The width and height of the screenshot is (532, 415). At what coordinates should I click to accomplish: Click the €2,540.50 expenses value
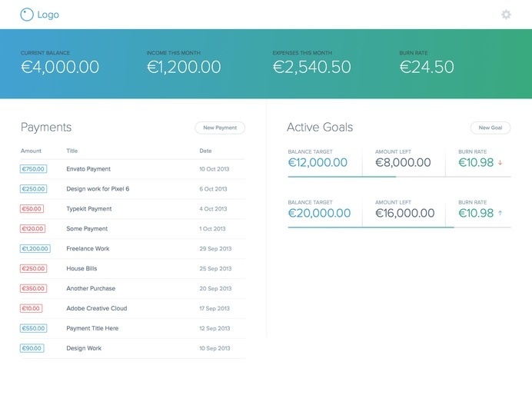[x=312, y=67]
